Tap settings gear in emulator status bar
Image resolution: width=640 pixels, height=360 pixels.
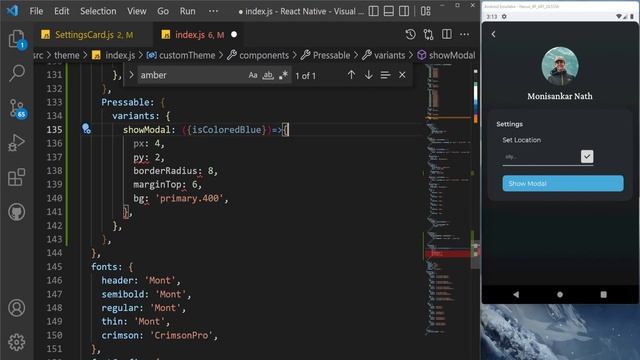[x=504, y=16]
